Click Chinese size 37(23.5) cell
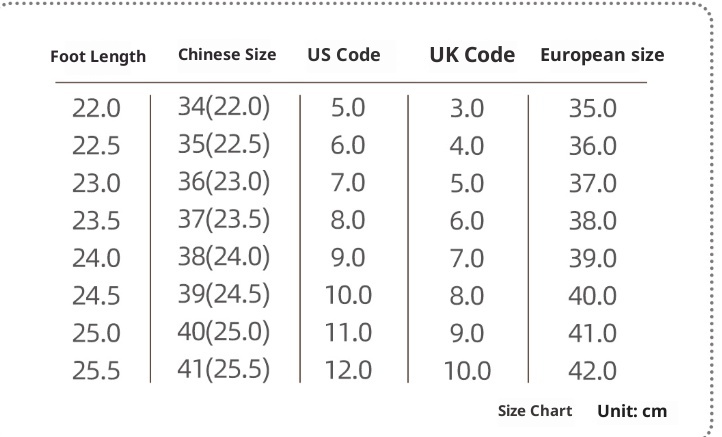Viewport: 722px width, 437px height. click(224, 219)
